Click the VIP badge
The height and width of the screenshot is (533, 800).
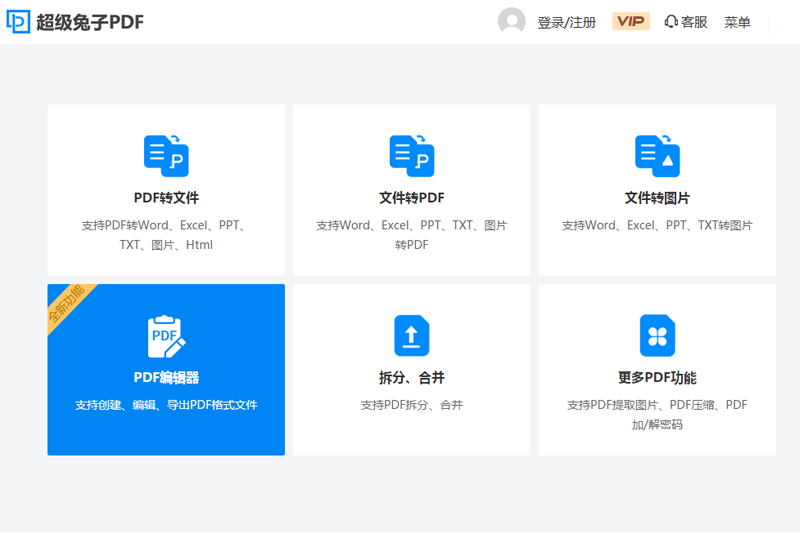631,21
